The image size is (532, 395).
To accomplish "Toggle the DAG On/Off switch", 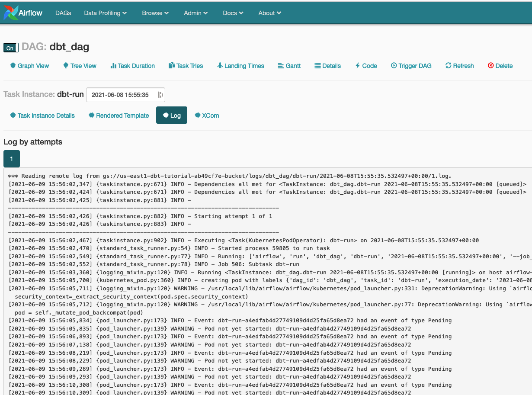I will tap(11, 48).
